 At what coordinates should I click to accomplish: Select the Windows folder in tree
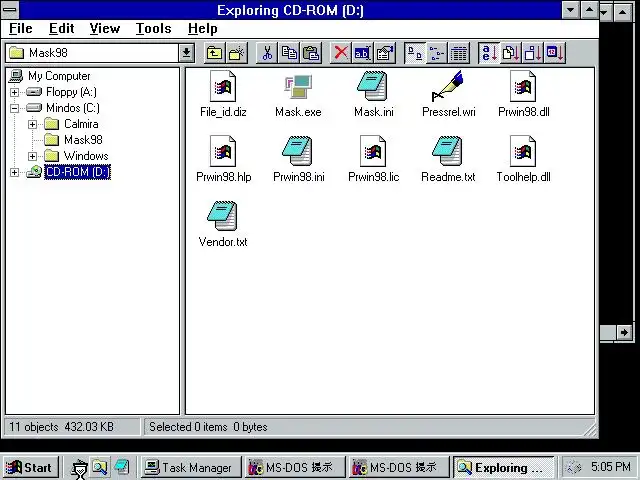[x=86, y=156]
